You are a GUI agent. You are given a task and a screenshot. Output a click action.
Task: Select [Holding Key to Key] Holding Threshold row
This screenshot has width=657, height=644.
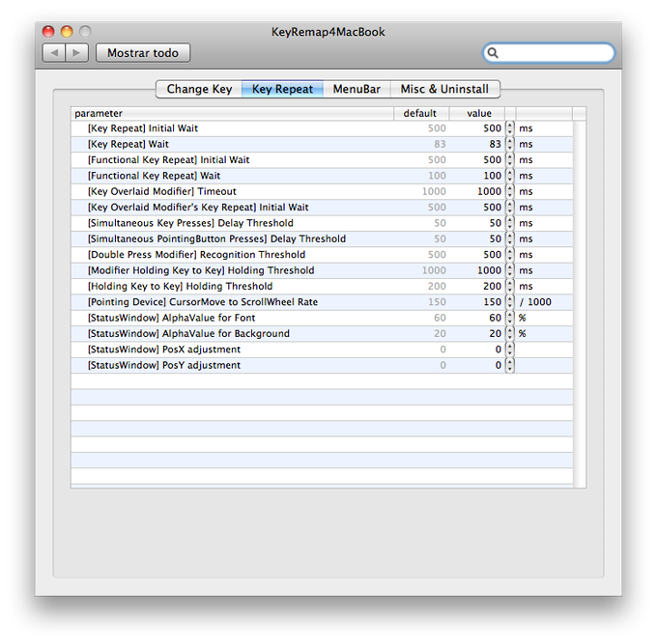coord(322,287)
